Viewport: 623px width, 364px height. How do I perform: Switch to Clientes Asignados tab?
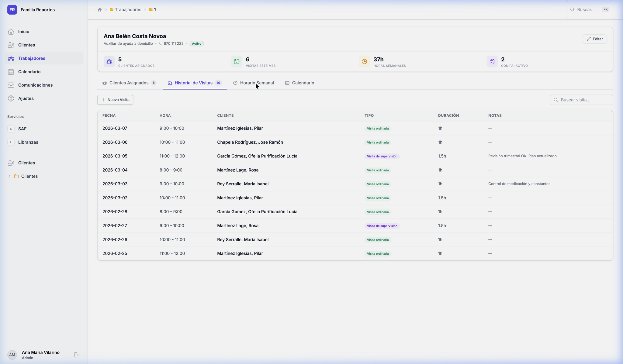[129, 83]
